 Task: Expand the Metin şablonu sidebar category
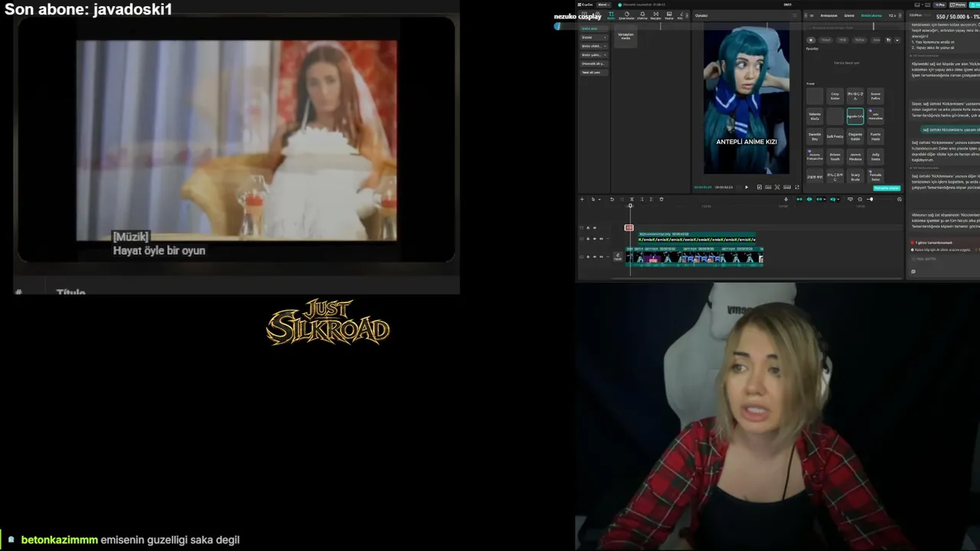[x=593, y=55]
